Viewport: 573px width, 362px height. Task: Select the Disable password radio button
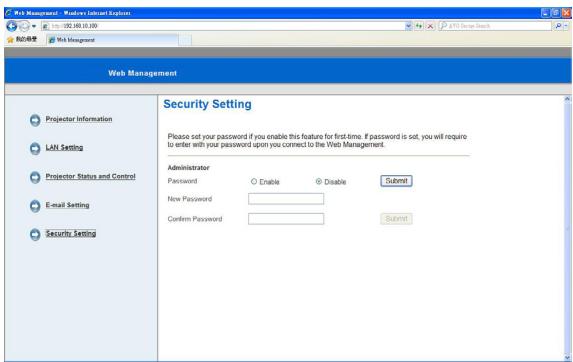click(x=319, y=181)
